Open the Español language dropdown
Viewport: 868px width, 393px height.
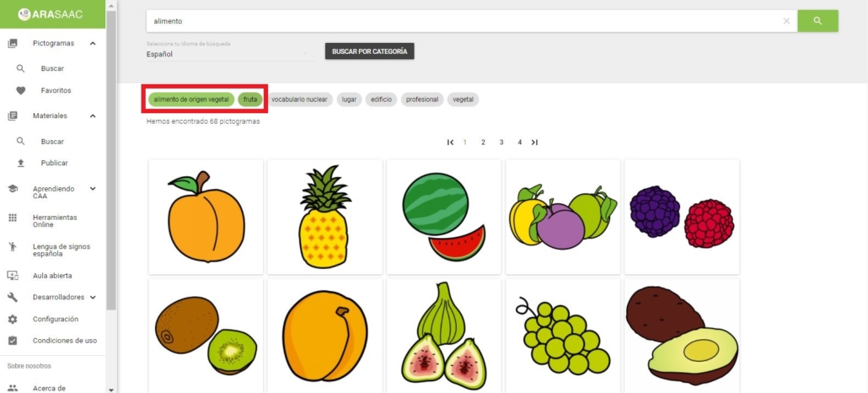click(228, 54)
